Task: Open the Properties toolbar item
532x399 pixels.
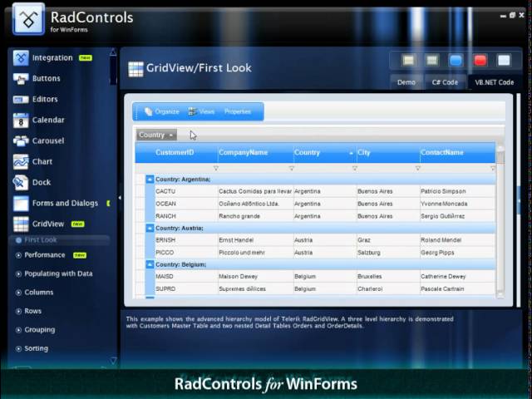Action: pyautogui.click(x=238, y=111)
